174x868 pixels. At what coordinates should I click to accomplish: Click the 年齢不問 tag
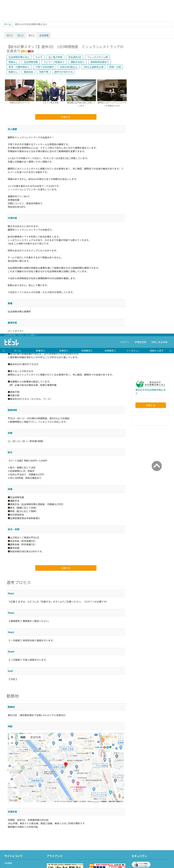coord(44,72)
